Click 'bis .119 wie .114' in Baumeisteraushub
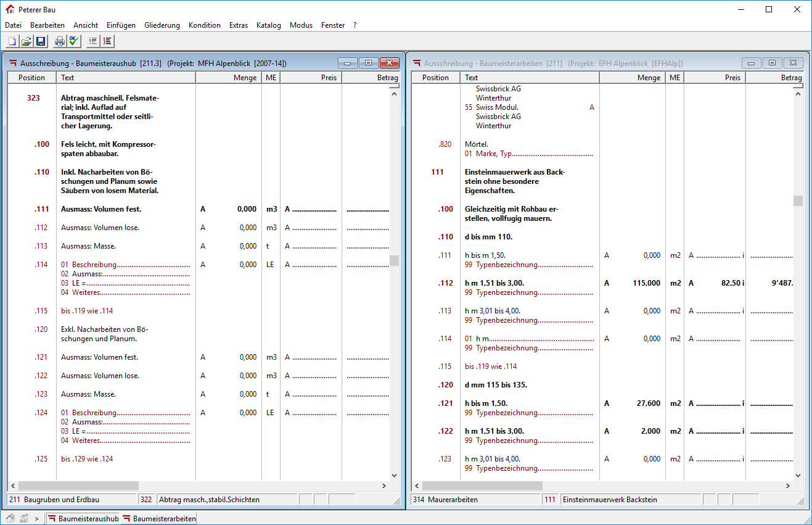This screenshot has width=812, height=525. coord(87,311)
